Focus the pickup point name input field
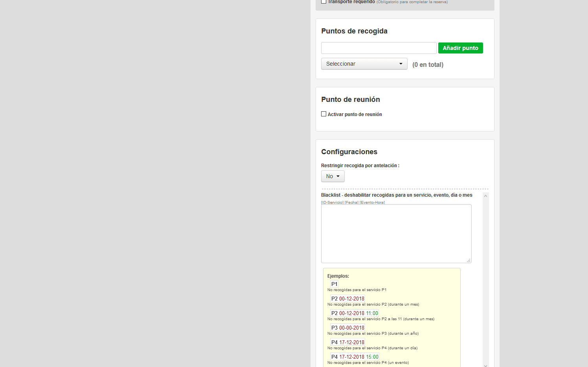The image size is (588, 367). [379, 48]
